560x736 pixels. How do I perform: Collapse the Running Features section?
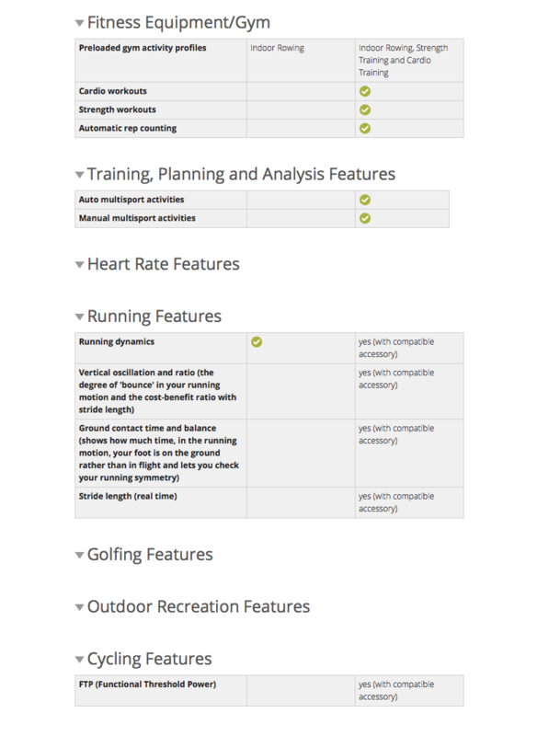tap(80, 316)
